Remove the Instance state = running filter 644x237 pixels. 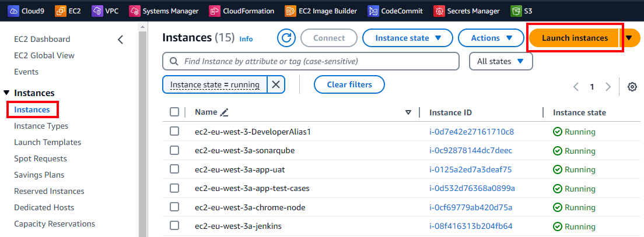[x=276, y=84]
